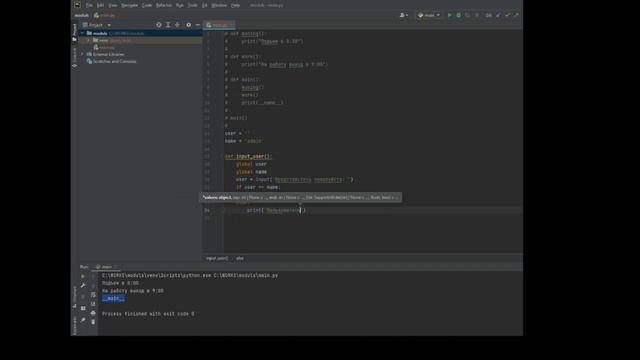Click 'Process finished with exit code 0' text
640x360 pixels.
coord(148,314)
